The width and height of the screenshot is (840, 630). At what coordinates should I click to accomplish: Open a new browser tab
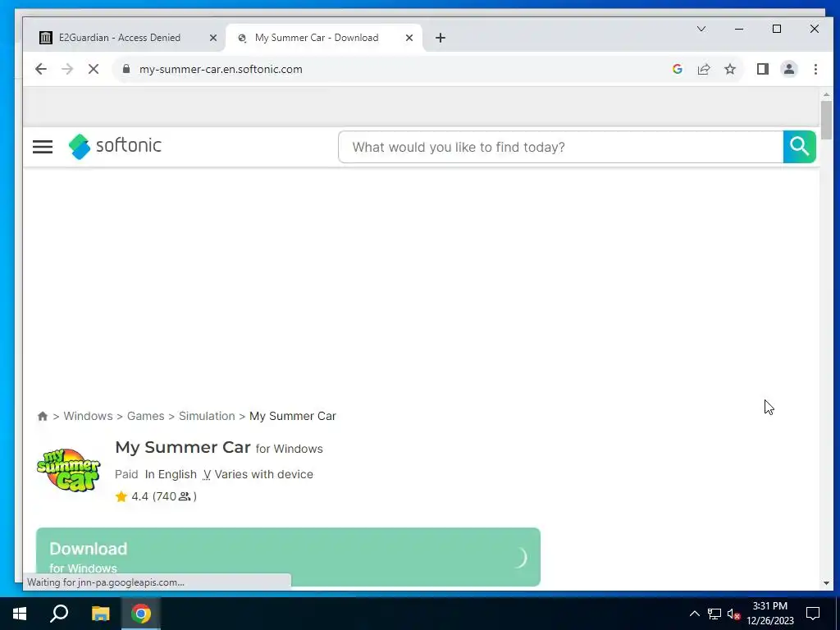[441, 38]
